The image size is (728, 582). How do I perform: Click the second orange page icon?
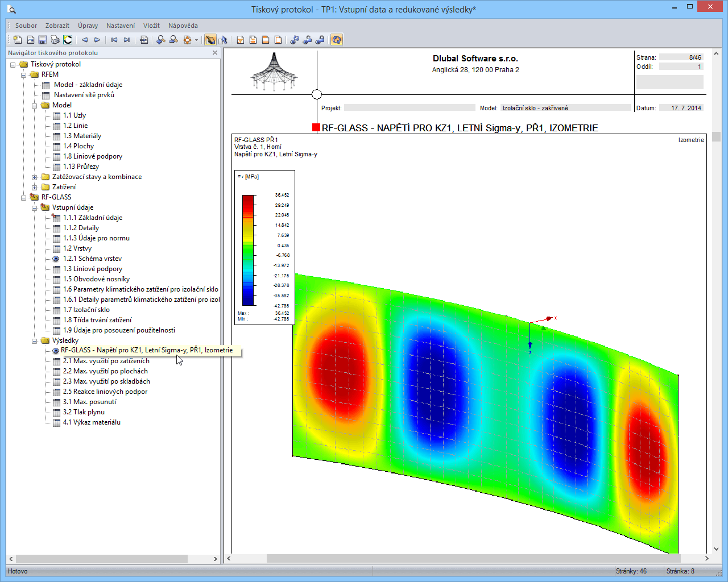coord(253,40)
